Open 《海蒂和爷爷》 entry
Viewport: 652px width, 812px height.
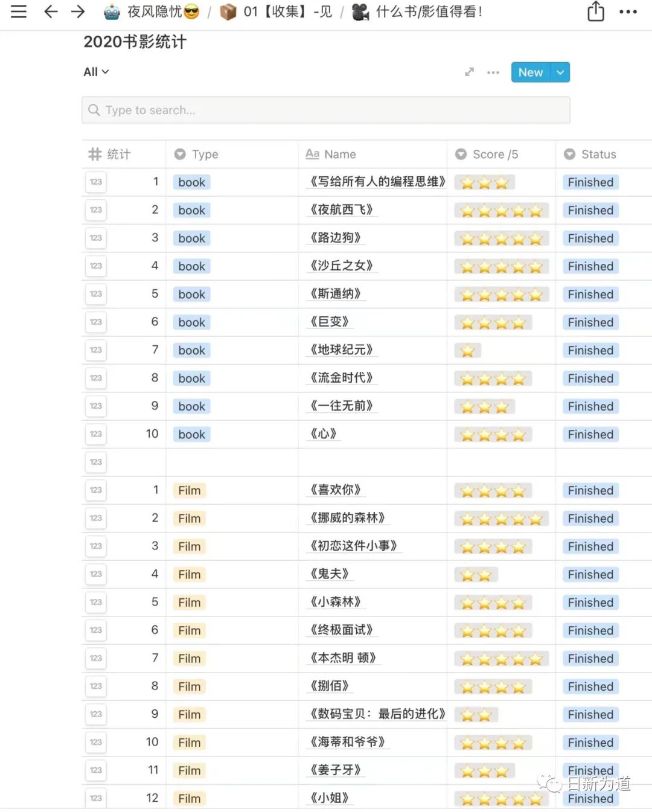[348, 742]
